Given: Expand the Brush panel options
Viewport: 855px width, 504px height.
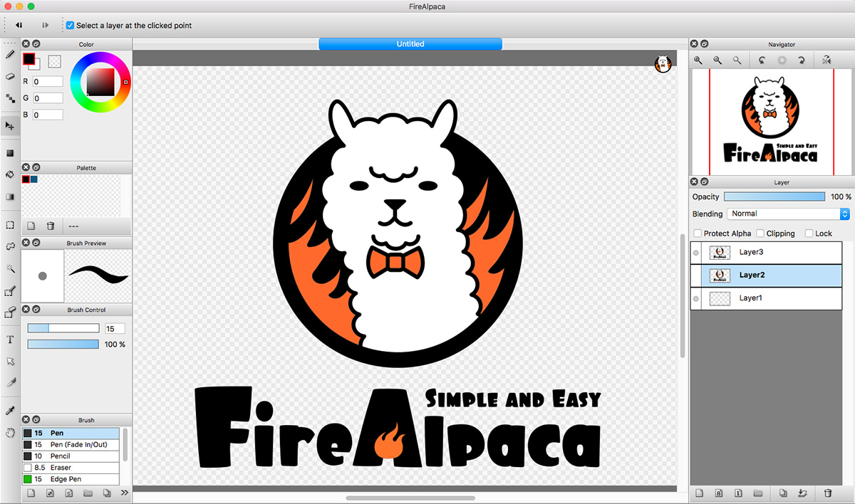Looking at the screenshot, I should tap(124, 492).
